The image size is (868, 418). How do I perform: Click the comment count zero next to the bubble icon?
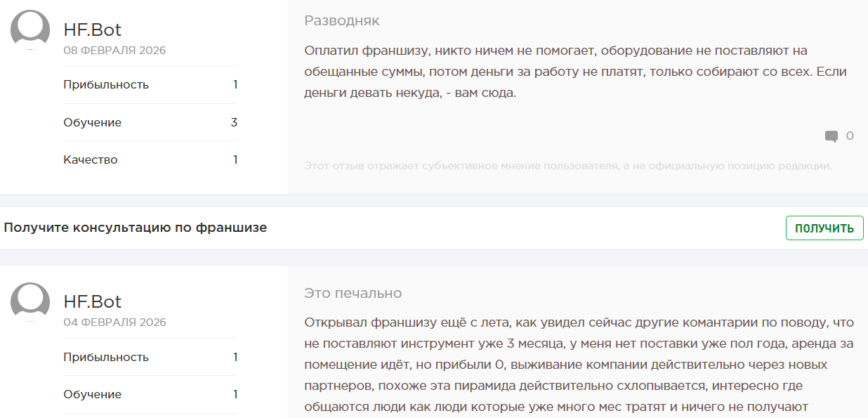coord(850,136)
